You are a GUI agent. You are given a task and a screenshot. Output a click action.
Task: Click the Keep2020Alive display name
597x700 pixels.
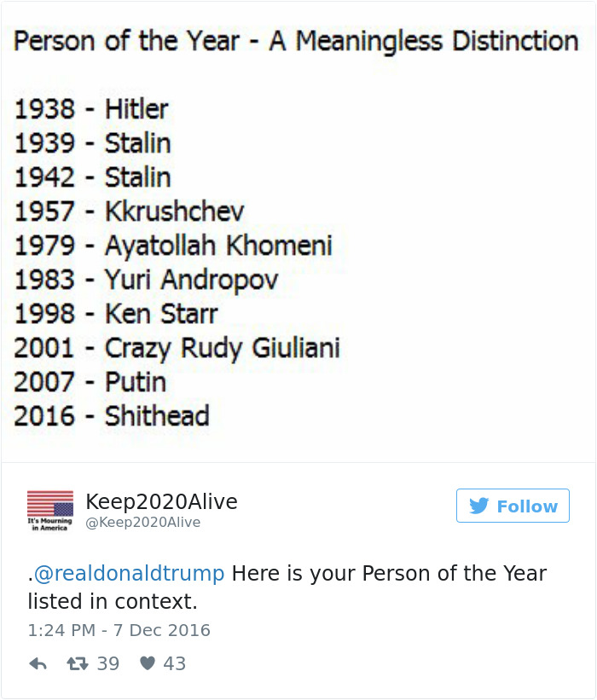161,501
